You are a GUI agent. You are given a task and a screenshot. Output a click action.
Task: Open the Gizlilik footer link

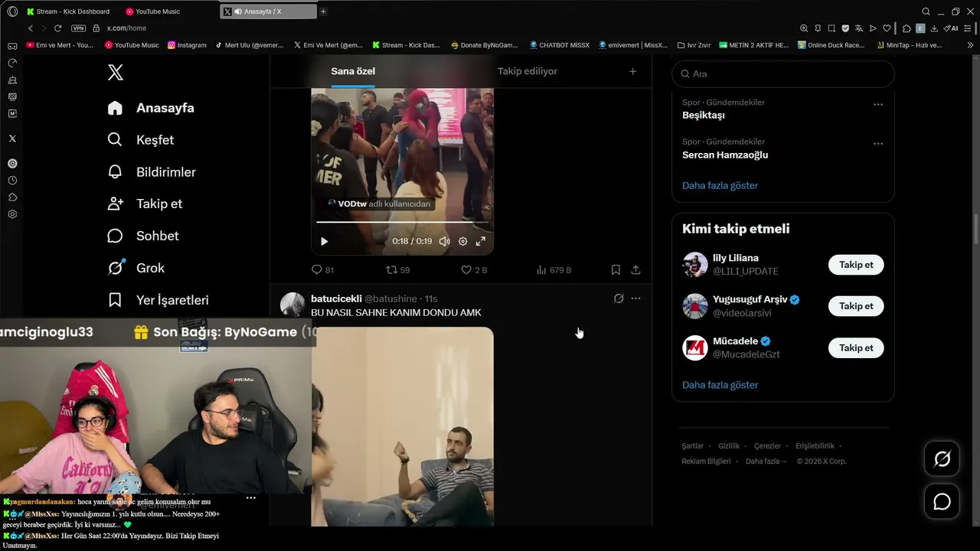729,446
